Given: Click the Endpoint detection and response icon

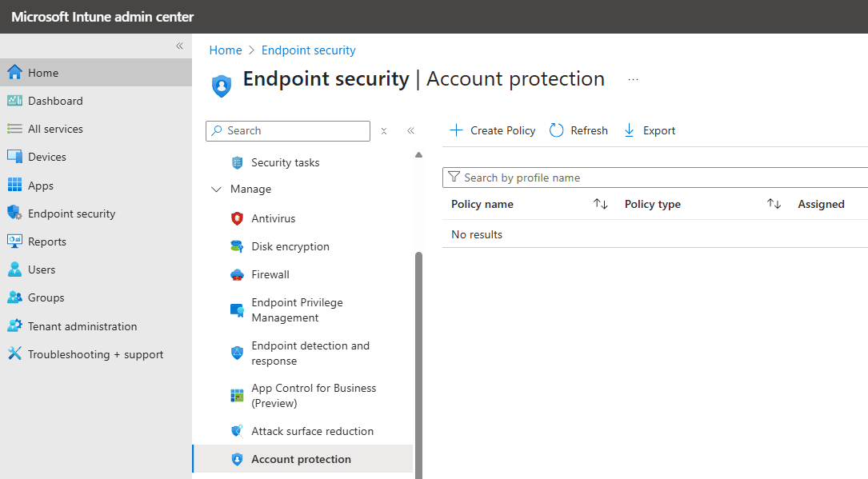Looking at the screenshot, I should [237, 353].
